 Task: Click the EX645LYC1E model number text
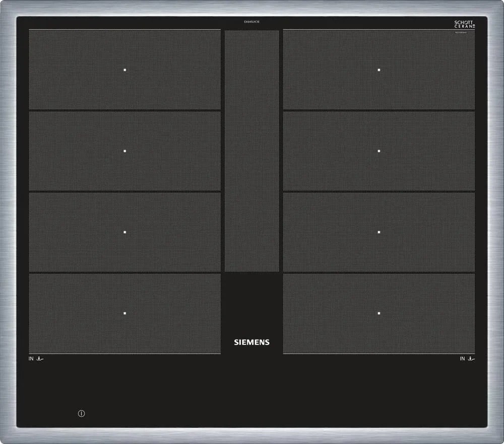(x=251, y=22)
